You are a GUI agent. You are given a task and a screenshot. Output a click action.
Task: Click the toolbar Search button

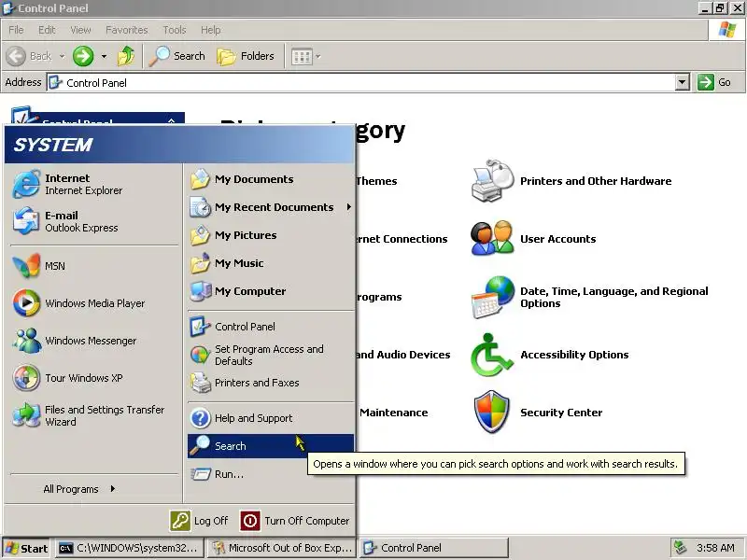(x=177, y=56)
